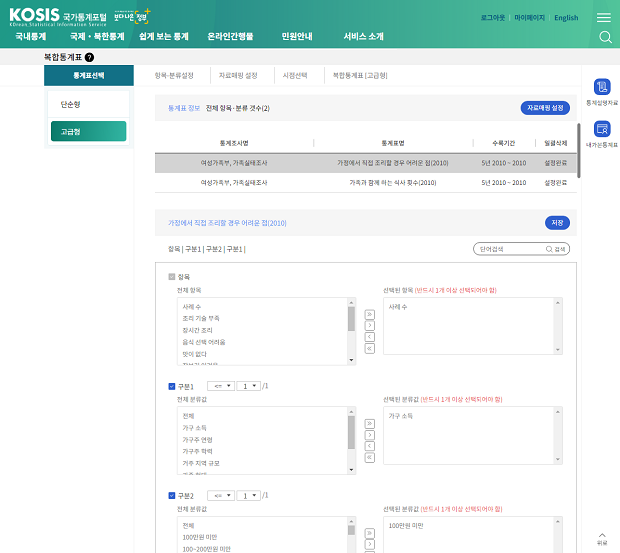Viewport: 620px width, 553px height.
Task: Select the 단순형 sidebar option
Action: click(89, 104)
